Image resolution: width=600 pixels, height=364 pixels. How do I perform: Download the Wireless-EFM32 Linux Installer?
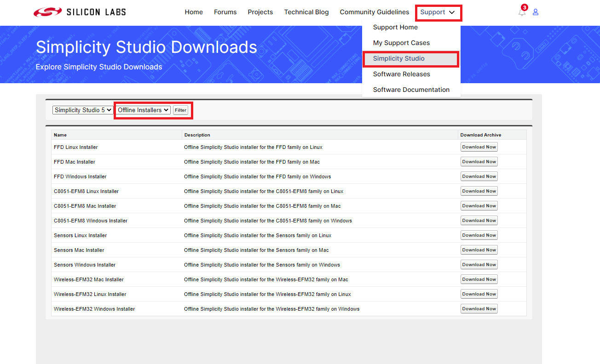(479, 294)
